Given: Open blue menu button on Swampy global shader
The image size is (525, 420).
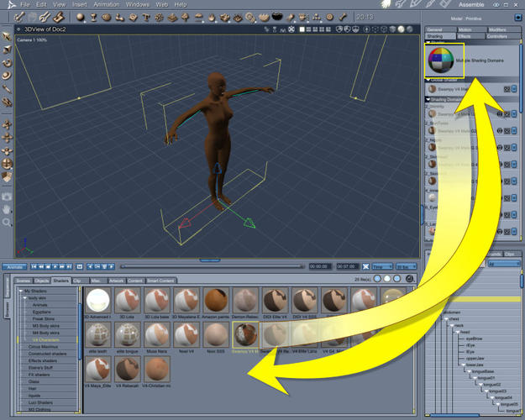Looking at the screenshot, I should 514,89.
